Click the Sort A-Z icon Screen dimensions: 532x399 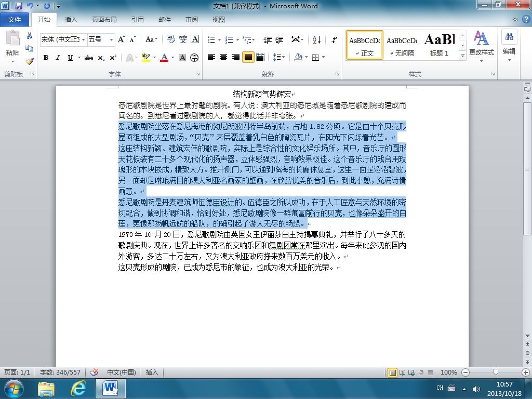point(316,39)
